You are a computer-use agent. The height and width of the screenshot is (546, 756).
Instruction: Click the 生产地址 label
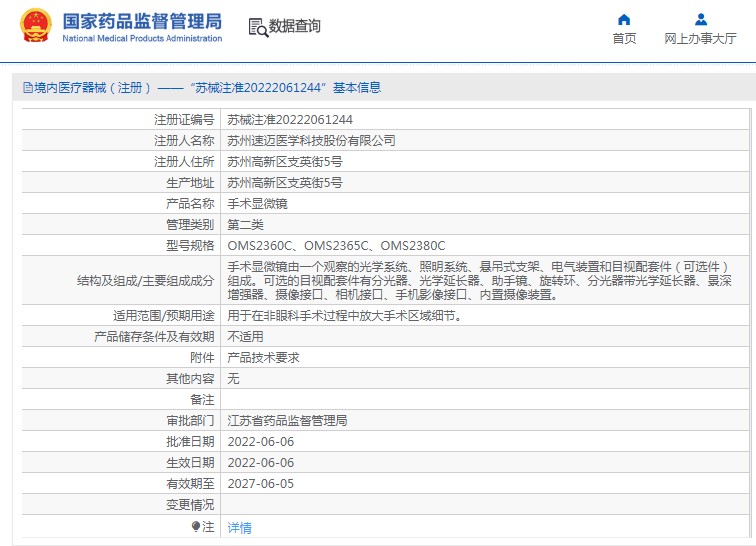pos(190,183)
